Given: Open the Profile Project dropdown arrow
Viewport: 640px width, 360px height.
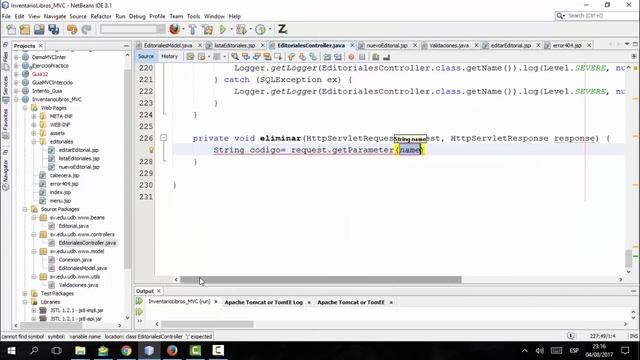Looking at the screenshot, I should click(269, 29).
